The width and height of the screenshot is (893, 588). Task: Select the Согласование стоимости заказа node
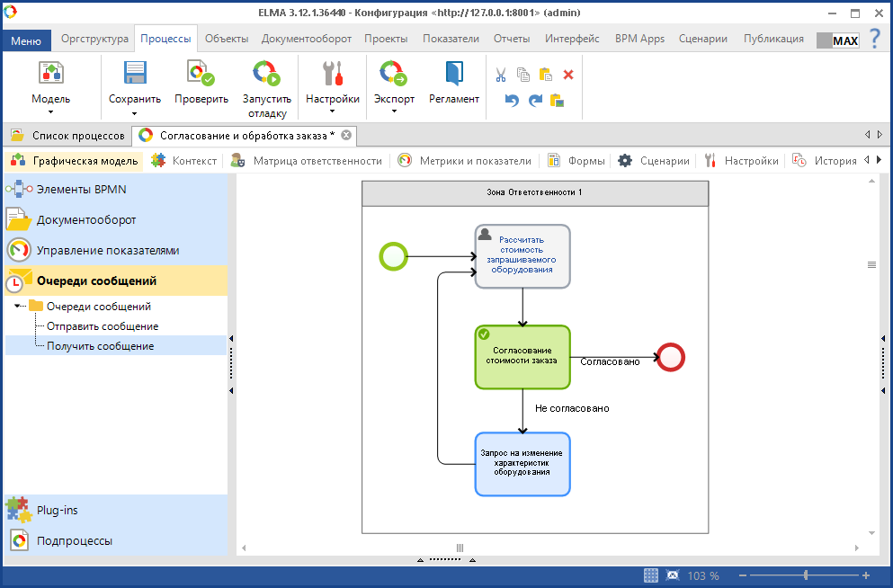pyautogui.click(x=522, y=358)
